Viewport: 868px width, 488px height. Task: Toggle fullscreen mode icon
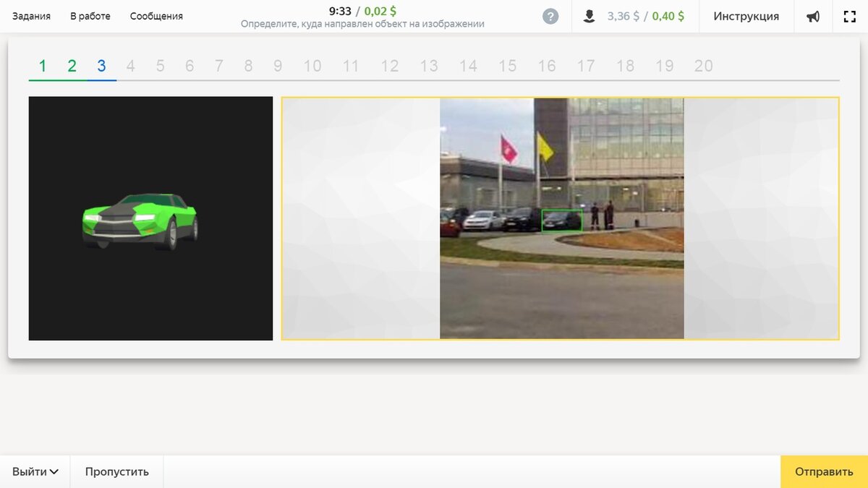click(x=850, y=16)
